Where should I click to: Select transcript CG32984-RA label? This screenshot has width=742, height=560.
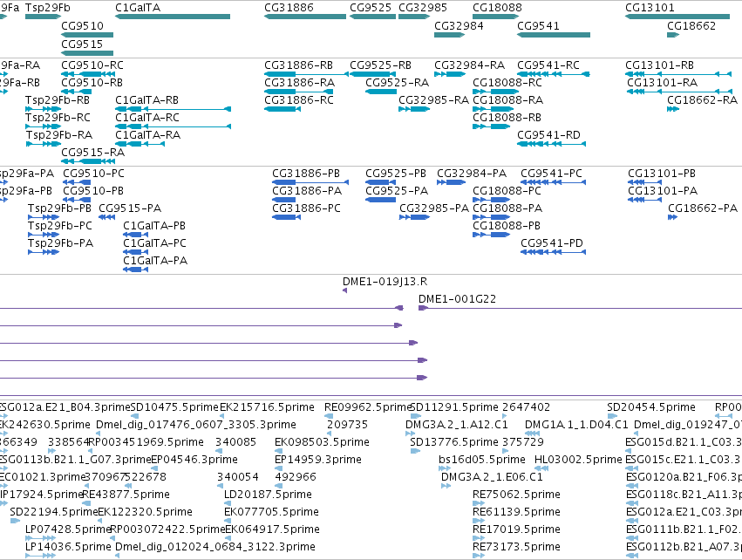(469, 65)
